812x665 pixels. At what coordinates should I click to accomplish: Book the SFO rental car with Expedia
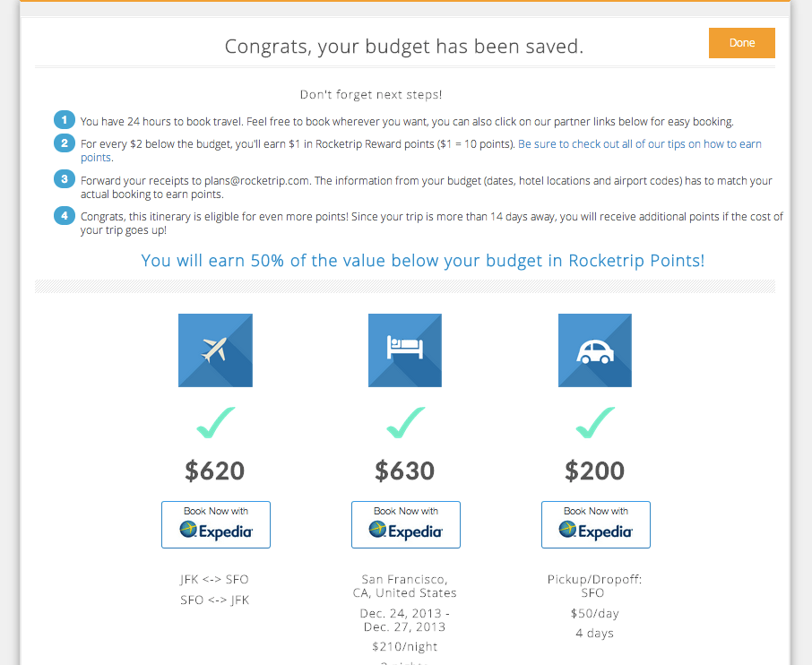595,524
